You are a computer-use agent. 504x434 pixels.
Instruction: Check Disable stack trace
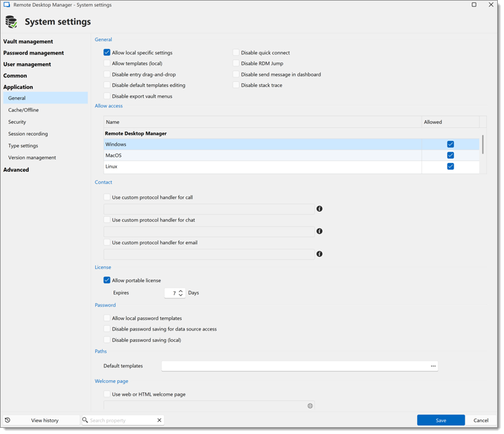(236, 85)
